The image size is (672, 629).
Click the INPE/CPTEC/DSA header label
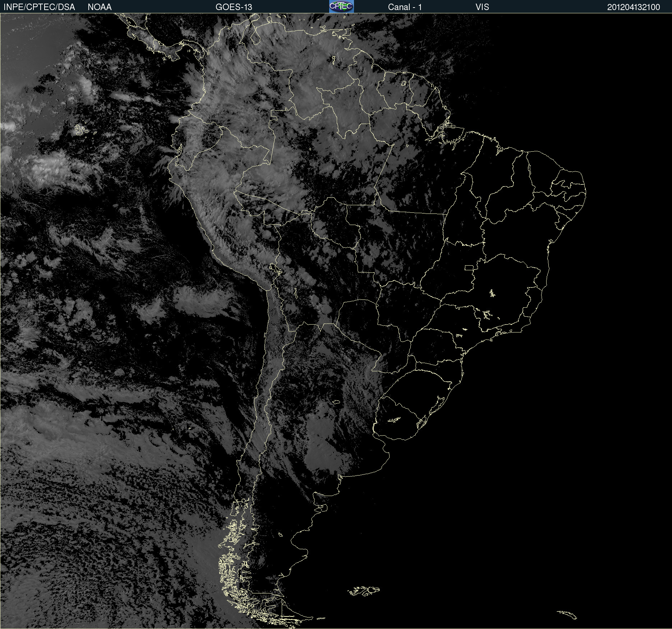coord(39,7)
